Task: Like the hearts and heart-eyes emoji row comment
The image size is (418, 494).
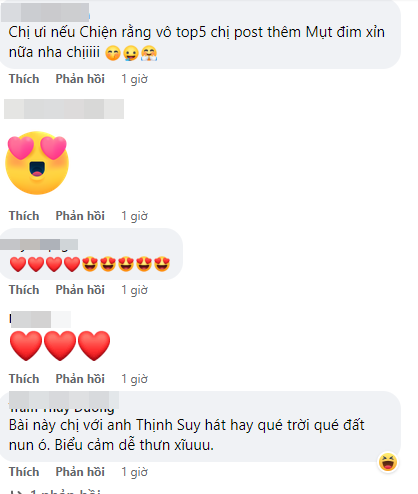Action: tap(24, 290)
